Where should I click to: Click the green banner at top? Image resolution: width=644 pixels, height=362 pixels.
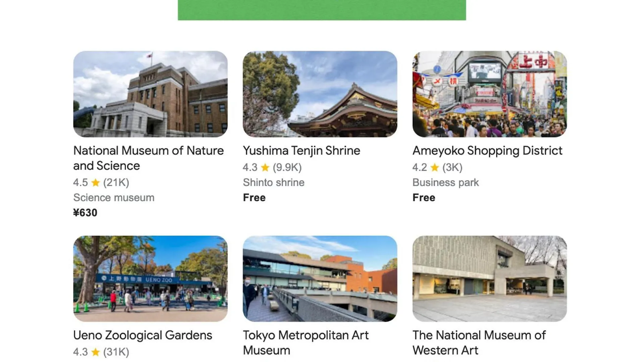point(322,10)
